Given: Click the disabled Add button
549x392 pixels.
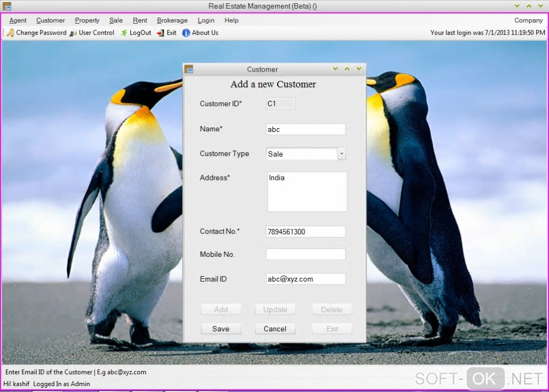Looking at the screenshot, I should point(221,309).
